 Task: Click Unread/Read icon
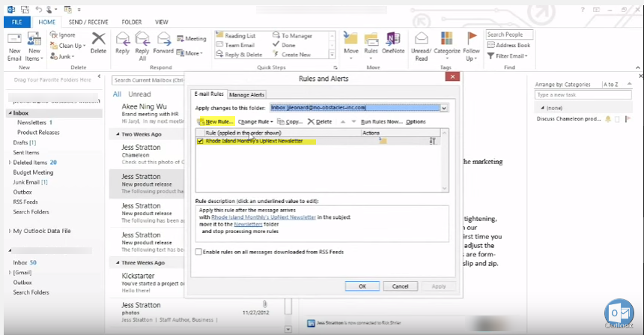coord(422,39)
